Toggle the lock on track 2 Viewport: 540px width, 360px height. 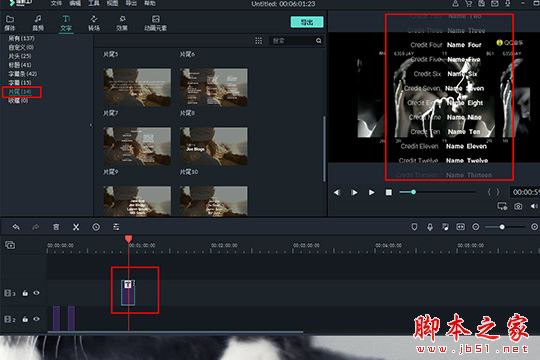pyautogui.click(x=25, y=319)
